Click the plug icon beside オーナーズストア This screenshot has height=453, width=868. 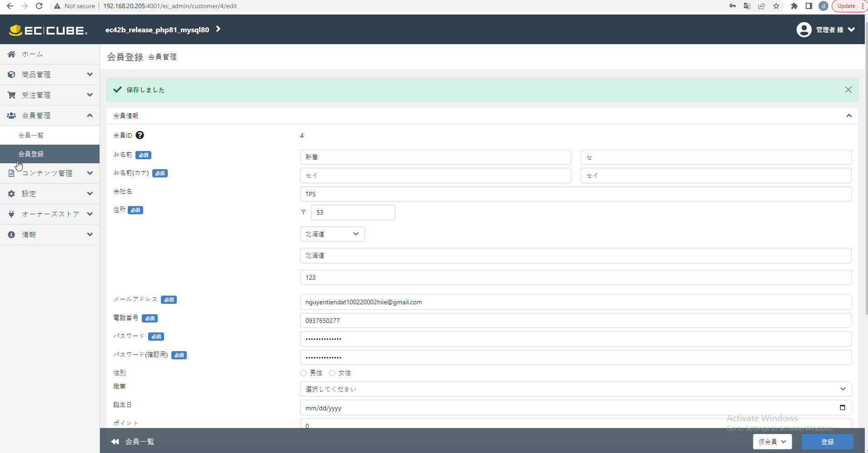coord(11,214)
